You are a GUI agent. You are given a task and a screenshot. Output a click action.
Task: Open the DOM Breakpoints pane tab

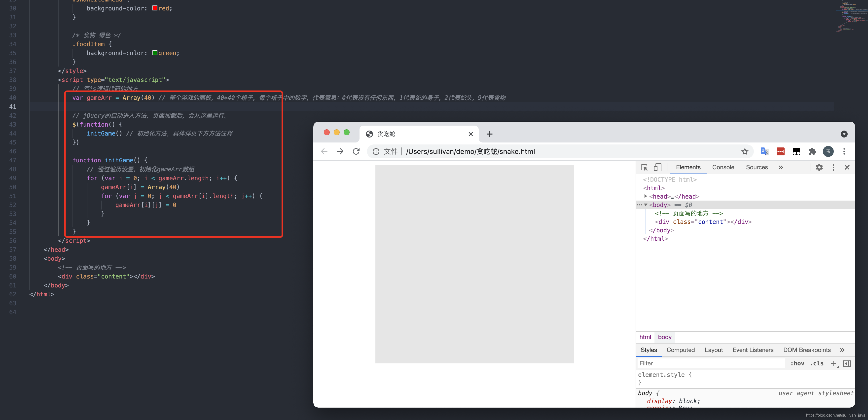(807, 350)
